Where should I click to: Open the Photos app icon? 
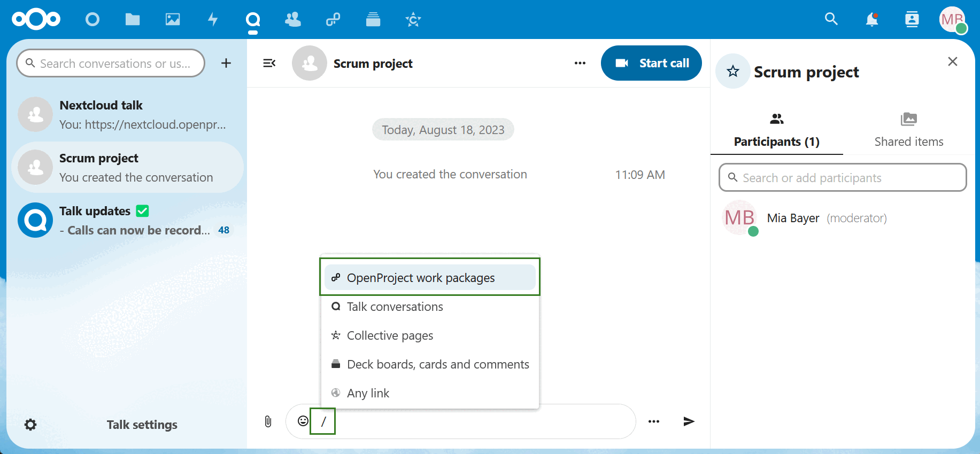pos(173,20)
